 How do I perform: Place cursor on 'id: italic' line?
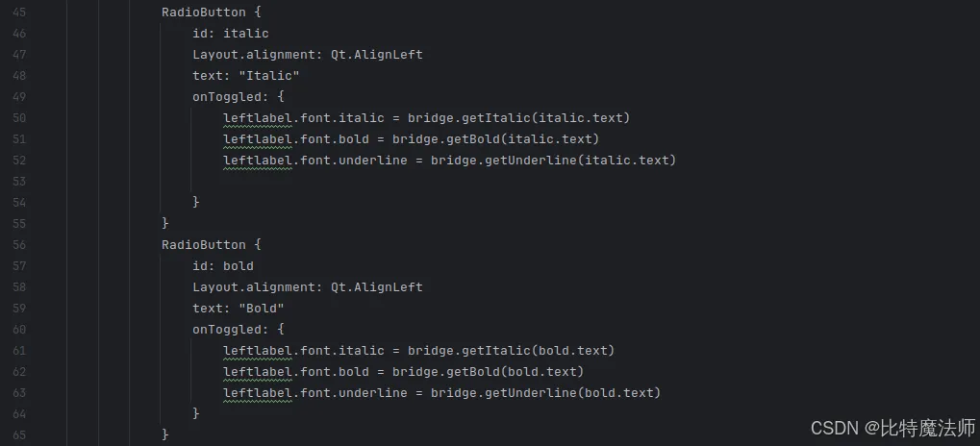(231, 33)
